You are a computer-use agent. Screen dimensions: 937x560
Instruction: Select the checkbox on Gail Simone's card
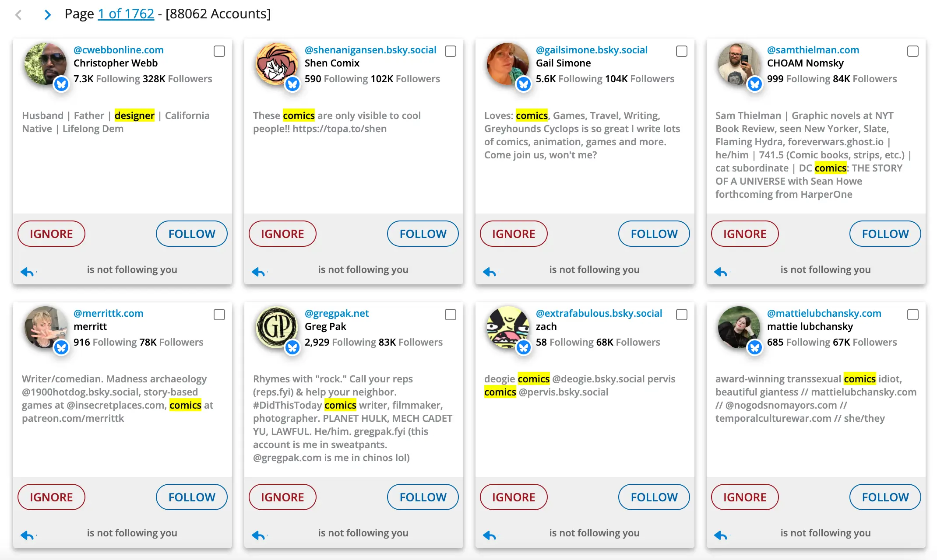[682, 51]
